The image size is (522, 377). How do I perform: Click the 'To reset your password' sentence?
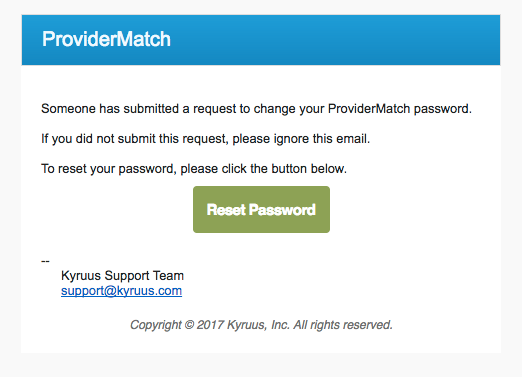click(194, 169)
